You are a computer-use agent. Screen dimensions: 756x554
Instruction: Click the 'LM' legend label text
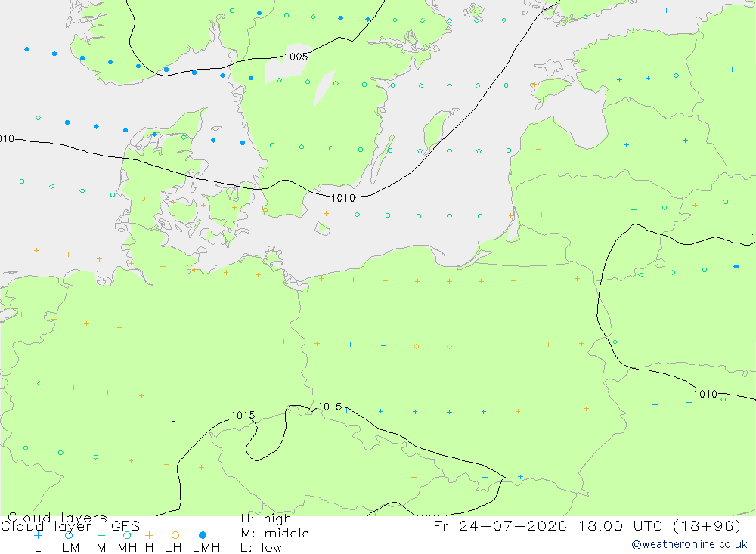click(x=70, y=548)
